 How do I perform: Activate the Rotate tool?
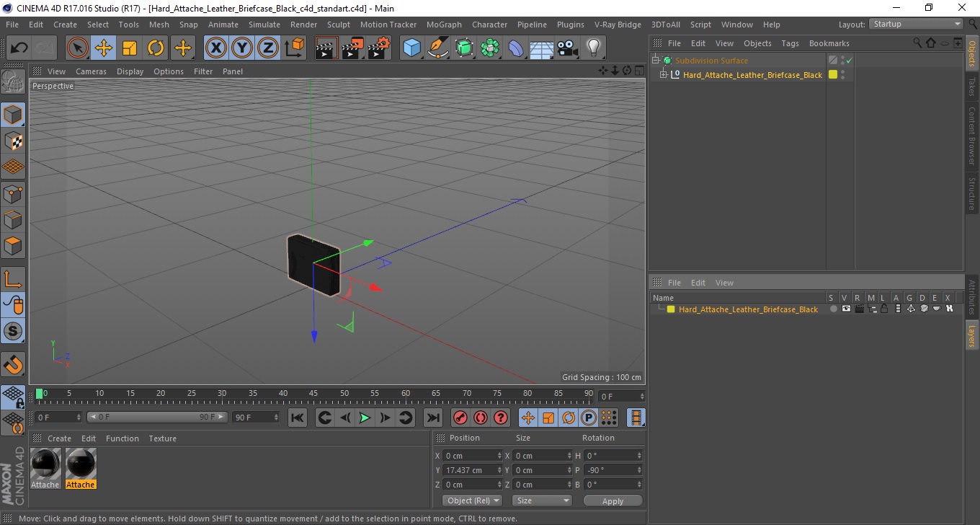[x=156, y=48]
